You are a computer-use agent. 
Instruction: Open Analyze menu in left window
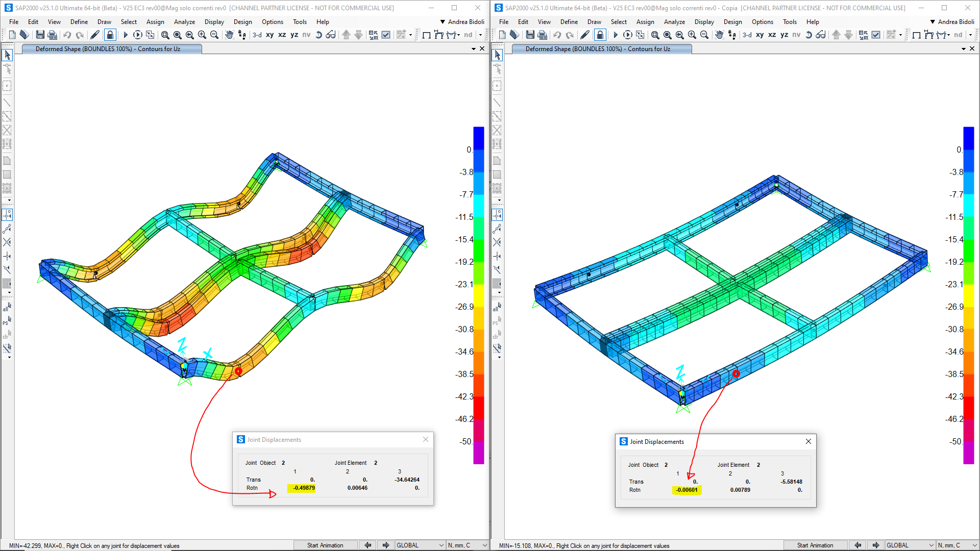click(x=184, y=22)
